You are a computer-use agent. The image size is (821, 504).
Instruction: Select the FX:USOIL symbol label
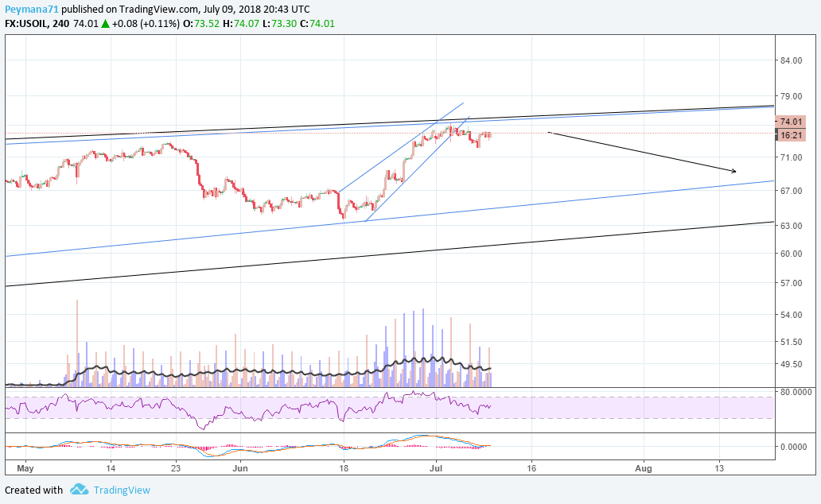[26, 24]
